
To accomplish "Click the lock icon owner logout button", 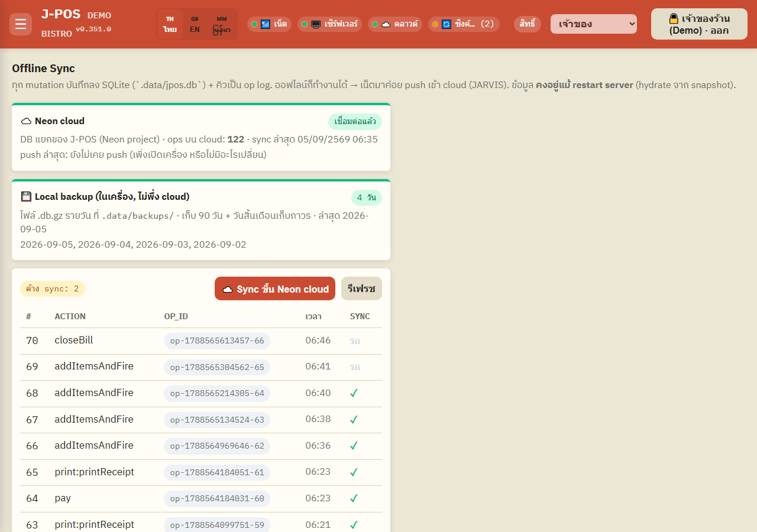I will click(699, 24).
